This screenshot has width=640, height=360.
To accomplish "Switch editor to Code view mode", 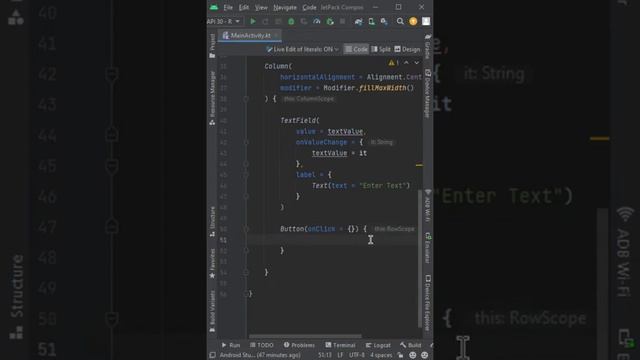I will (x=356, y=49).
